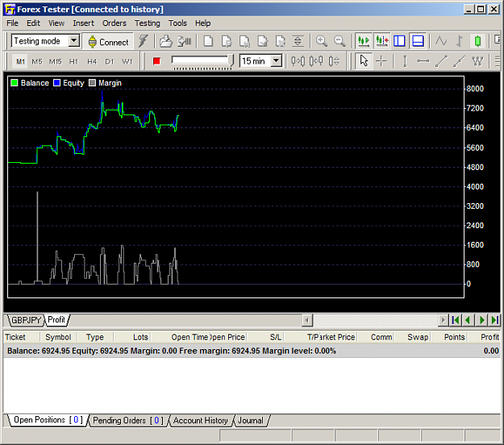Open the Insert menu
This screenshot has width=504, height=445.
(x=83, y=23)
